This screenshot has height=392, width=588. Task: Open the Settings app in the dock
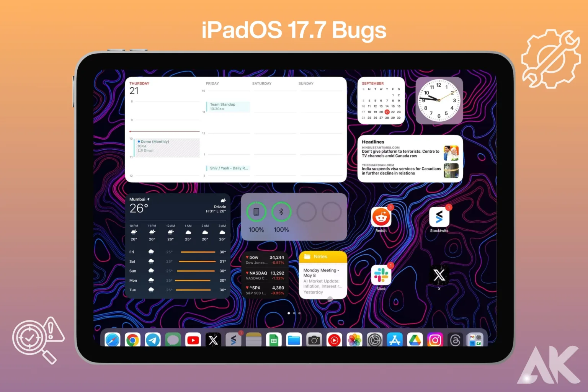374,340
